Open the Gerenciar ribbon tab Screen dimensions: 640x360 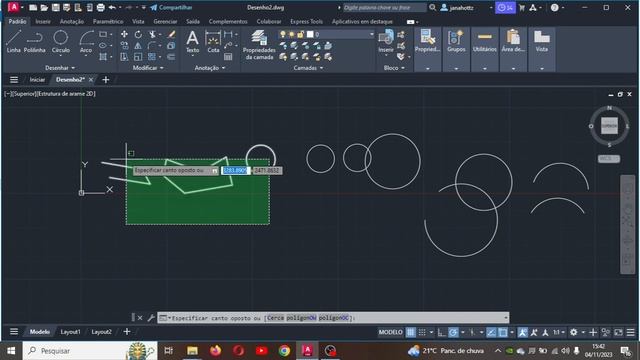[165, 21]
